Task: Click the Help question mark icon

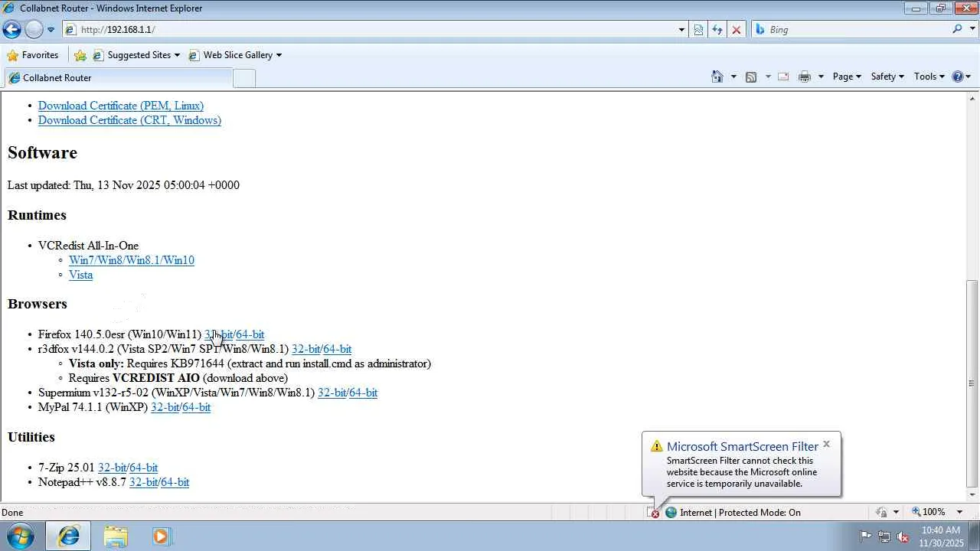Action: coord(958,77)
